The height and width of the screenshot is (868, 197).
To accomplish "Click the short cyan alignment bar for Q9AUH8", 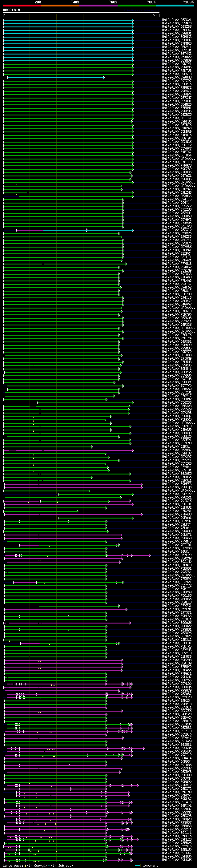I will 56,78.
